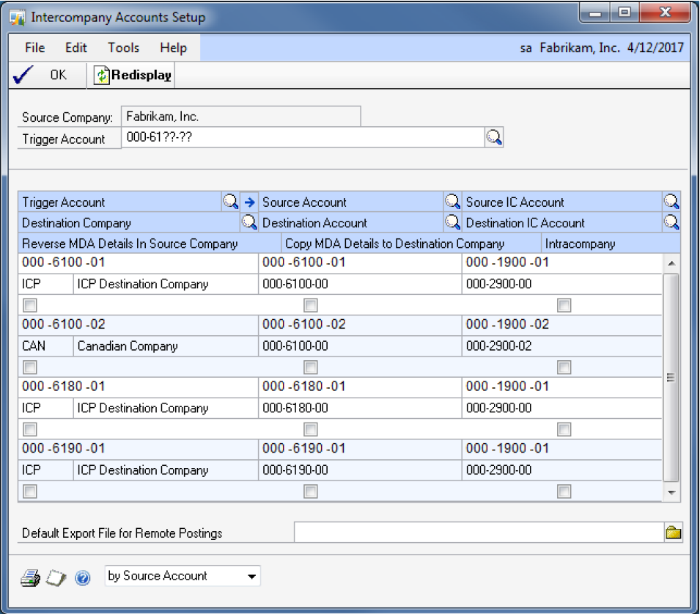Viewport: 700px width, 614px height.
Task: Click the printer icon at bottom left
Action: coord(30,577)
